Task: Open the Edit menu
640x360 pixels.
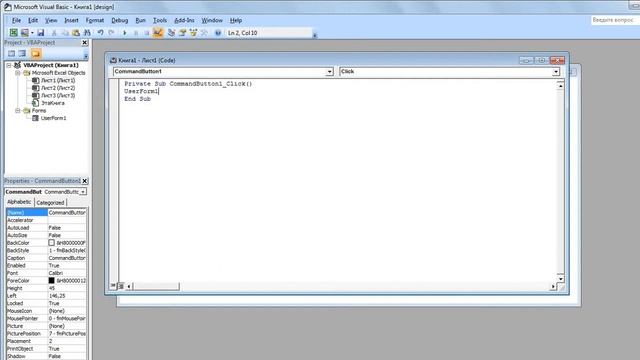Action: tap(33, 20)
